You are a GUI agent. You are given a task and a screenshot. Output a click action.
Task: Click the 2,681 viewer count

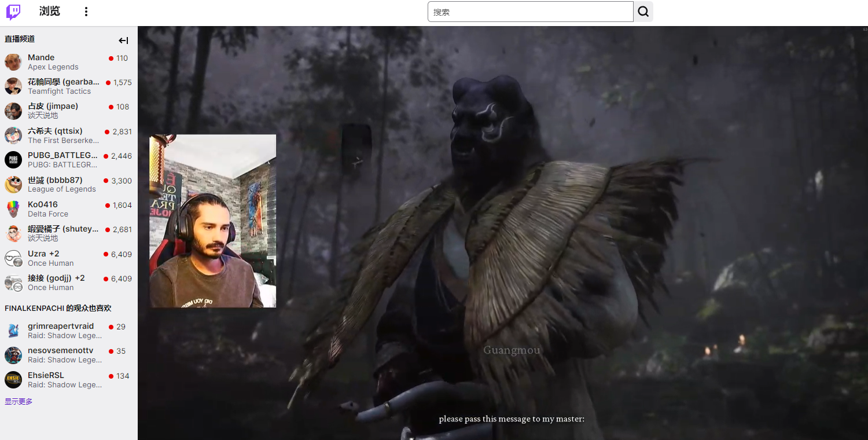pos(122,230)
